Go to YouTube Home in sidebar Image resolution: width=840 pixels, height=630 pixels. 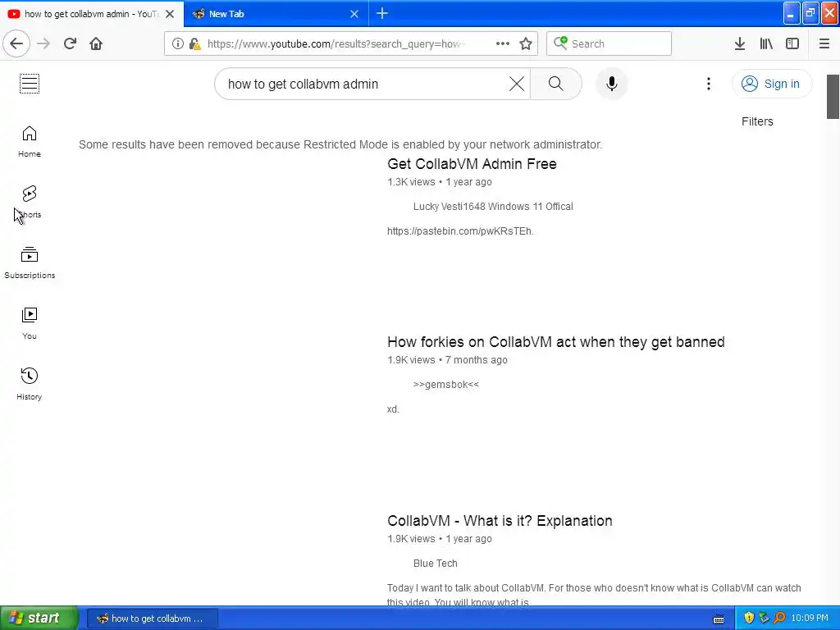coord(30,141)
